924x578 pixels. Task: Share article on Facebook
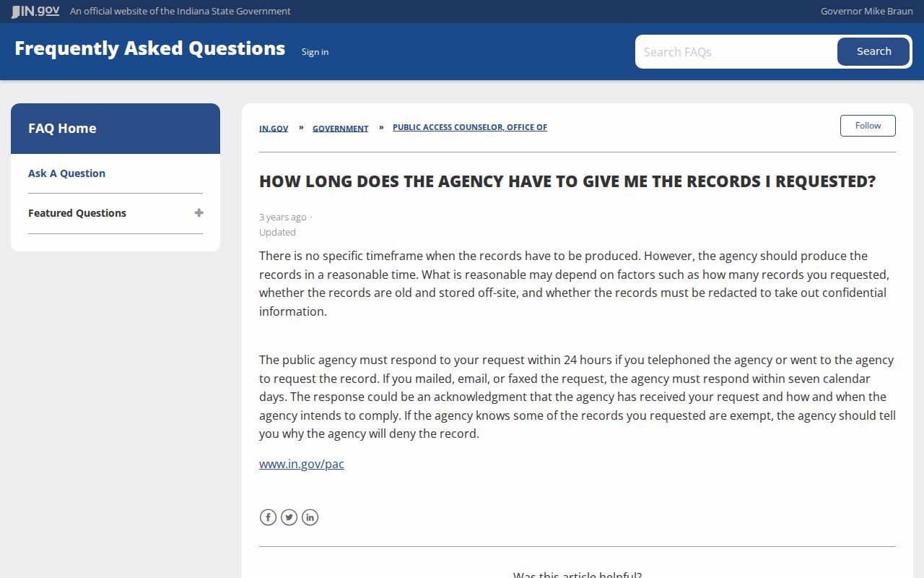[268, 517]
